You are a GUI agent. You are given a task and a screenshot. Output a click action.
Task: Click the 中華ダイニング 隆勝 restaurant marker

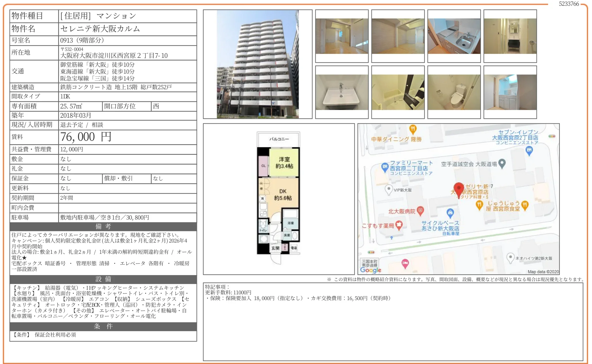pyautogui.click(x=413, y=129)
